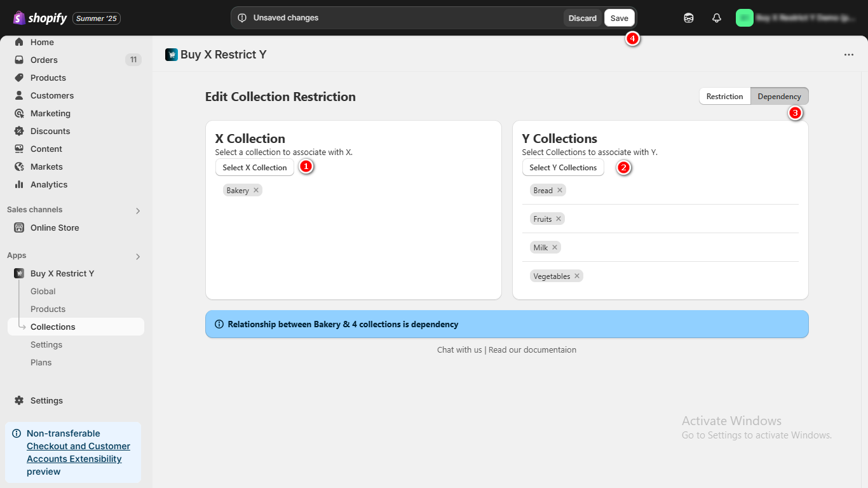Viewport: 868px width, 488px height.
Task: Click the Shopify logo in top bar
Action: 40,18
